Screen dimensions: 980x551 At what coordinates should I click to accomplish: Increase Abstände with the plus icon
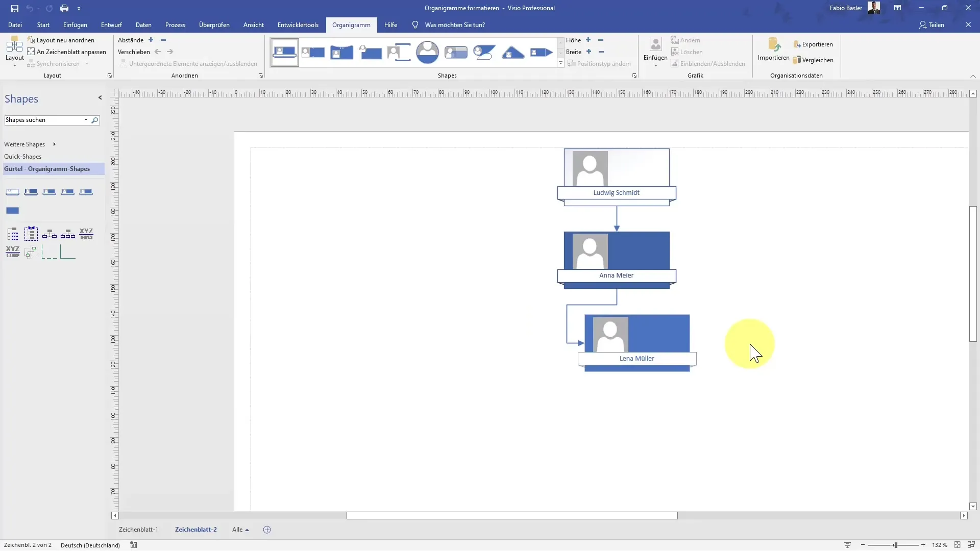151,40
